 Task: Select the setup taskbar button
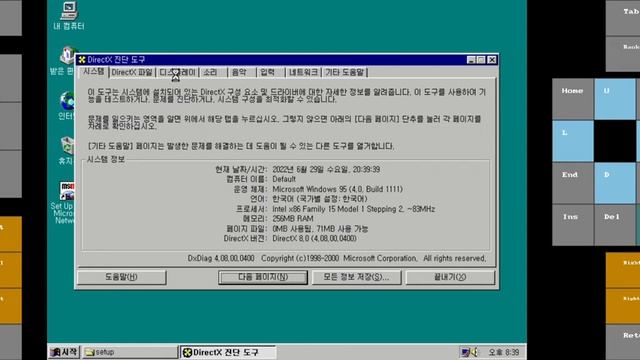130,352
